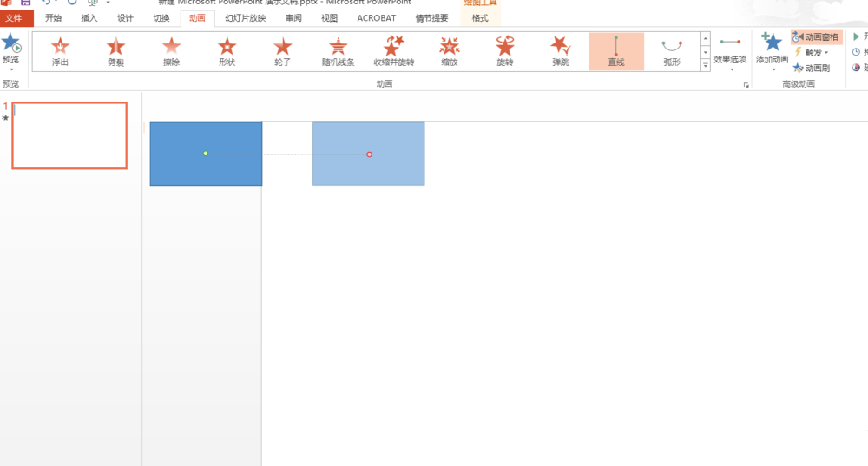This screenshot has width=868, height=466.
Task: Apply the 形状 shape animation effect
Action: pyautogui.click(x=227, y=51)
